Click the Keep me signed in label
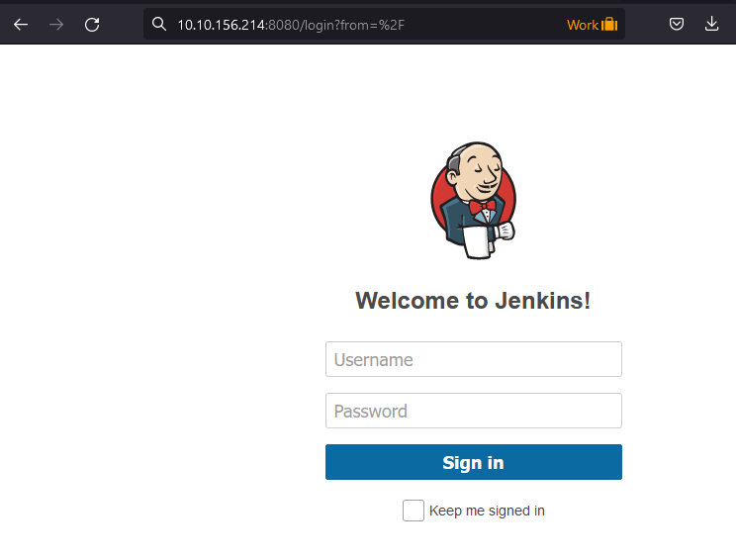This screenshot has width=736, height=560. pos(487,511)
